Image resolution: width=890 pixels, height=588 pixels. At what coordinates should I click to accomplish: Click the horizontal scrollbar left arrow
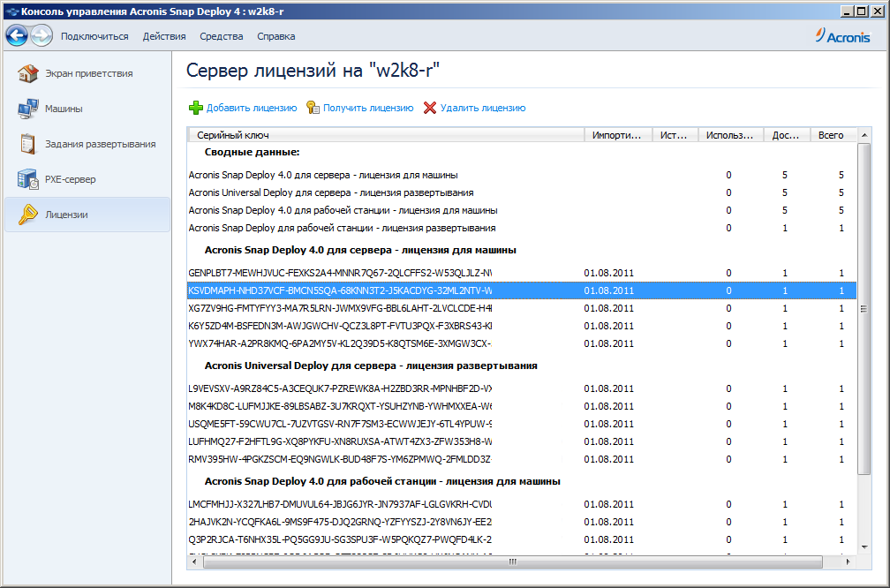194,562
